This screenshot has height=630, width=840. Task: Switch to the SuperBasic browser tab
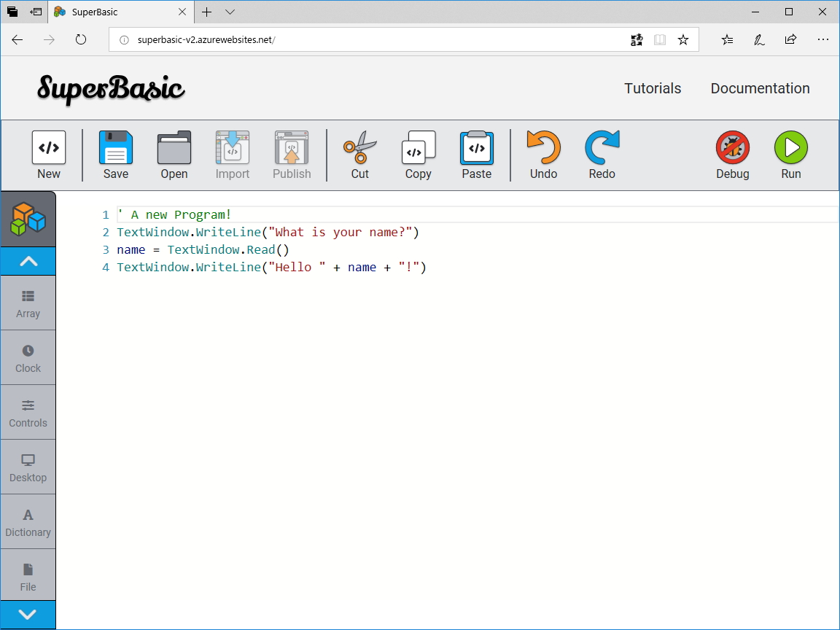[x=117, y=12]
